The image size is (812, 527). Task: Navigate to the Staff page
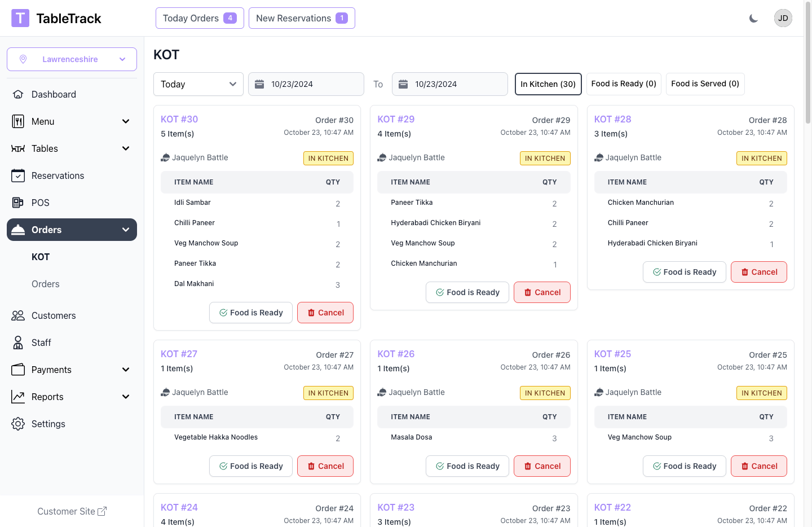point(41,342)
